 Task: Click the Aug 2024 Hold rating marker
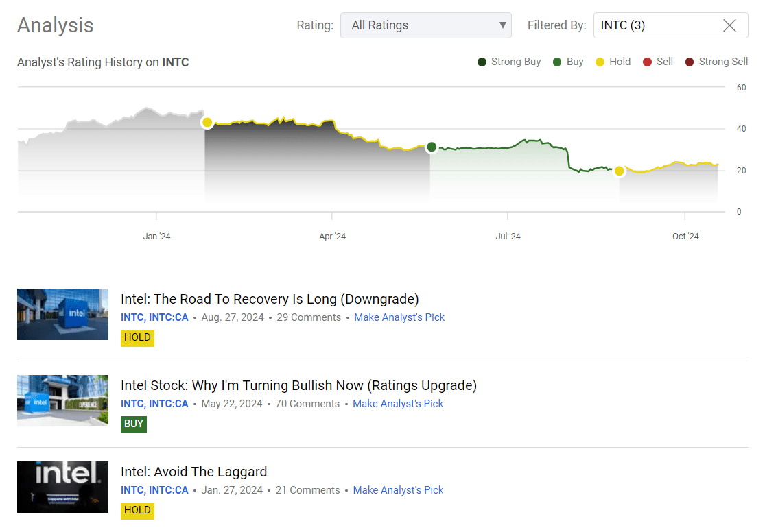pyautogui.click(x=619, y=171)
